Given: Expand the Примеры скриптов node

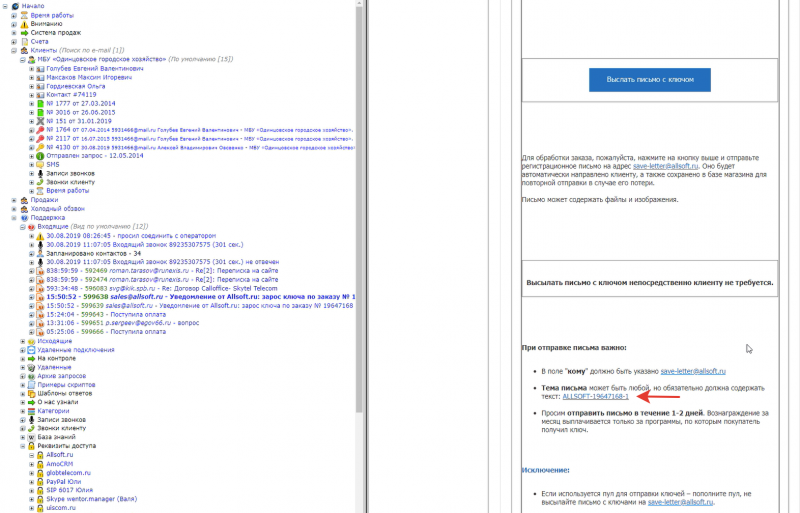Looking at the screenshot, I should 23,385.
